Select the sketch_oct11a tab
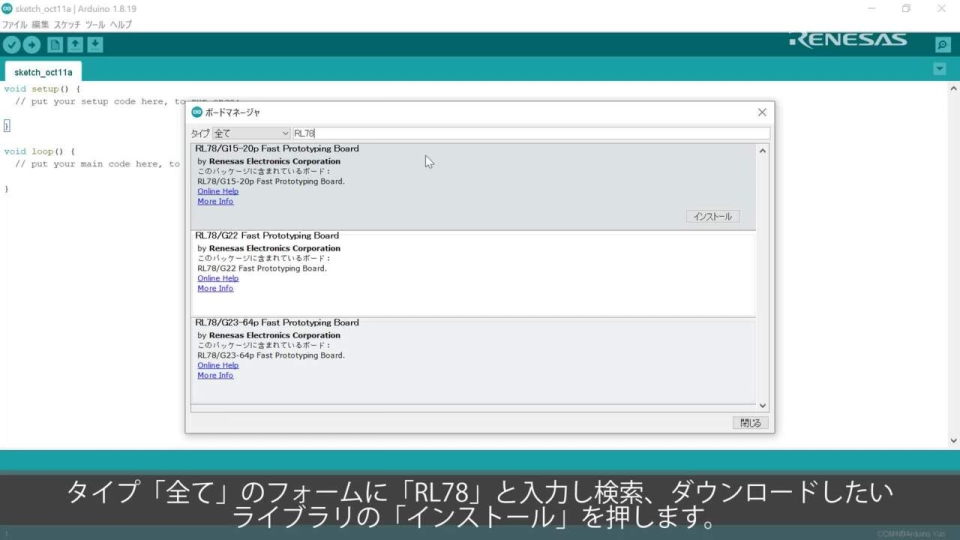The height and width of the screenshot is (540, 960). tap(43, 72)
